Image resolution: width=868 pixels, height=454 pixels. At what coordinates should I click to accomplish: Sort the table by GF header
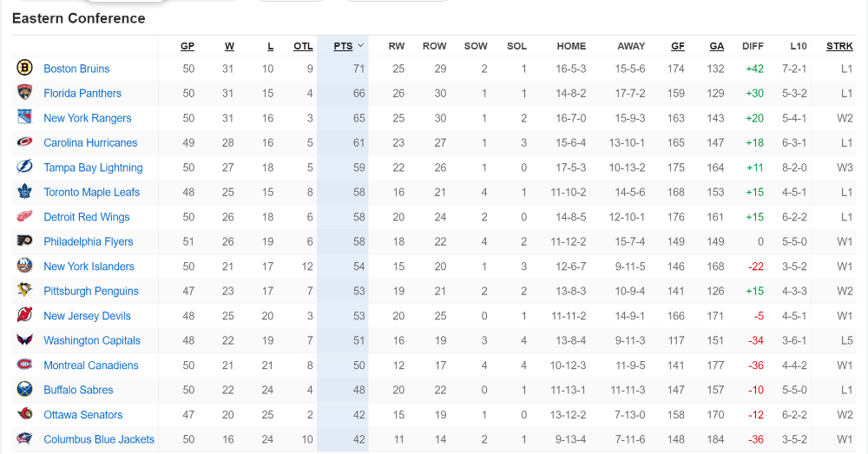point(678,47)
